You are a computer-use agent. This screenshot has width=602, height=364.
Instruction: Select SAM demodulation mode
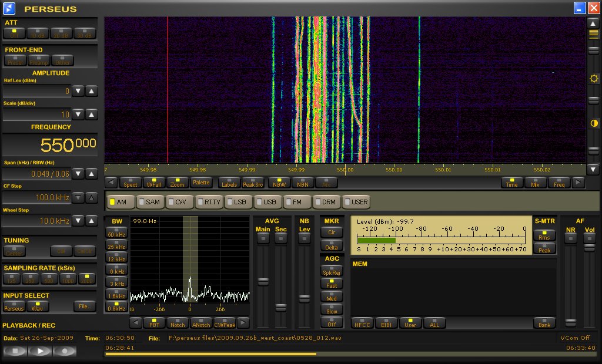pos(150,202)
